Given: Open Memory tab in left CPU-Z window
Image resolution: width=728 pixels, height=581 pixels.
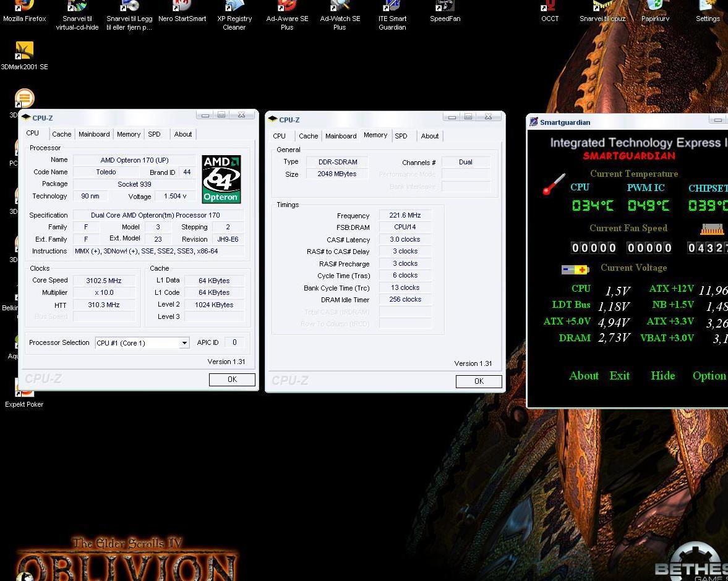Looking at the screenshot, I should point(129,134).
